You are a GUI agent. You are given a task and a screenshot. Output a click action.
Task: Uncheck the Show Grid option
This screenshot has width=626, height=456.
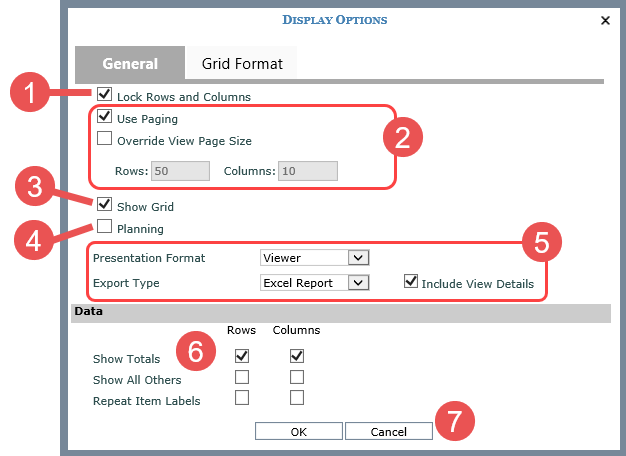point(105,206)
